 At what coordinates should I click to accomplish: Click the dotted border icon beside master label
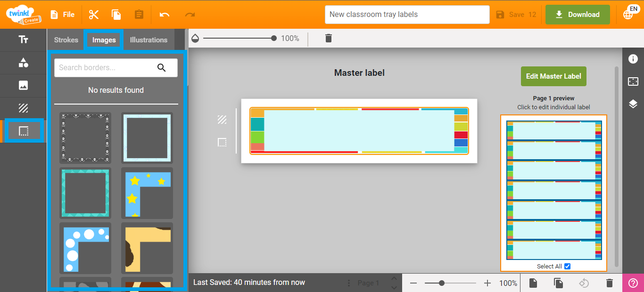point(222,142)
